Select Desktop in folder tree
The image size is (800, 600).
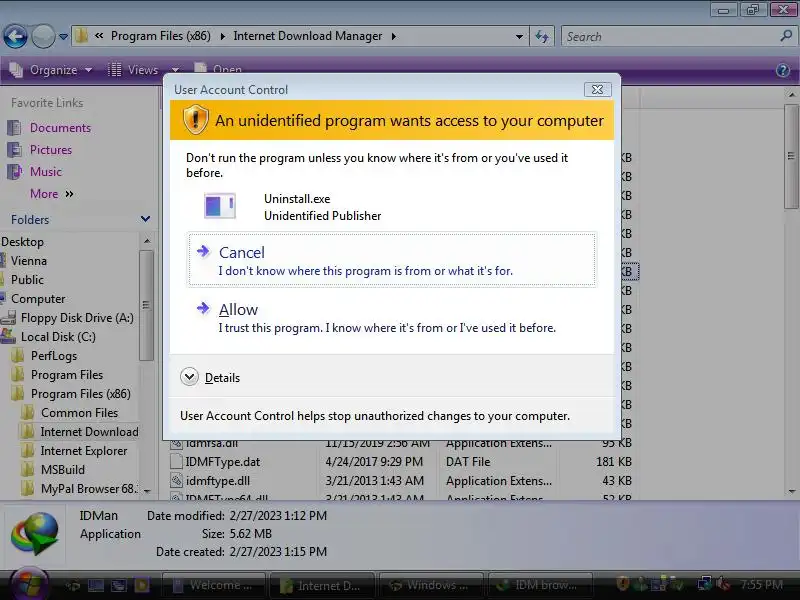(22, 242)
